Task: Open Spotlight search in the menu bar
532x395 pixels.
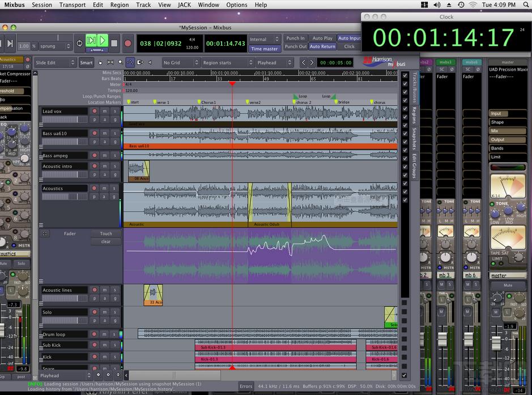Action: tap(526, 5)
